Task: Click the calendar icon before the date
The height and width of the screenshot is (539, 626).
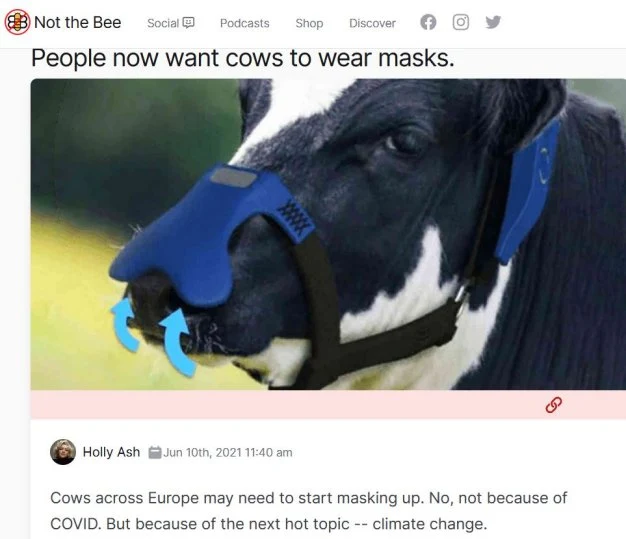Action: pos(155,452)
